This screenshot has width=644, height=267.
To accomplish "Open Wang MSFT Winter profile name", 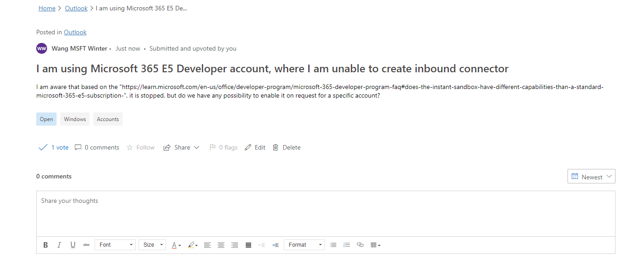I will pos(80,48).
